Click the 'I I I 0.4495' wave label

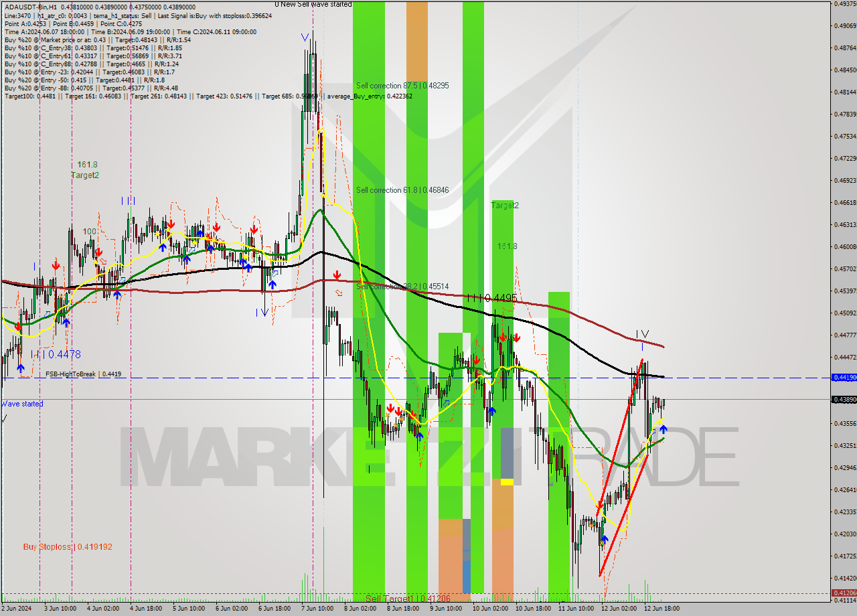[492, 298]
